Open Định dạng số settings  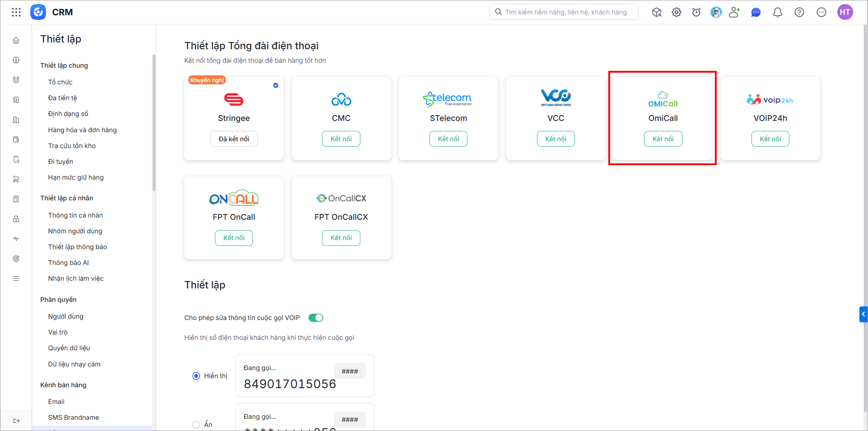click(68, 114)
